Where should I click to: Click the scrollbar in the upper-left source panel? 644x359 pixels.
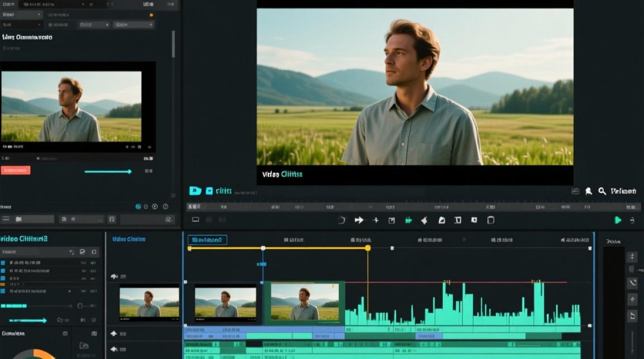pyautogui.click(x=173, y=44)
